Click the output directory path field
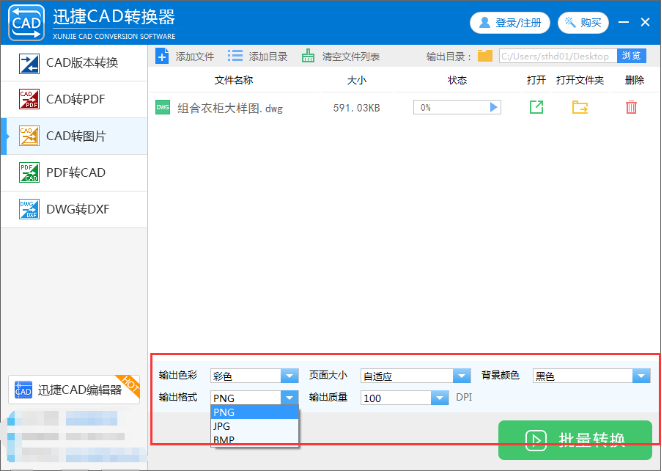Image resolution: width=662 pixels, height=471 pixels. click(x=556, y=56)
